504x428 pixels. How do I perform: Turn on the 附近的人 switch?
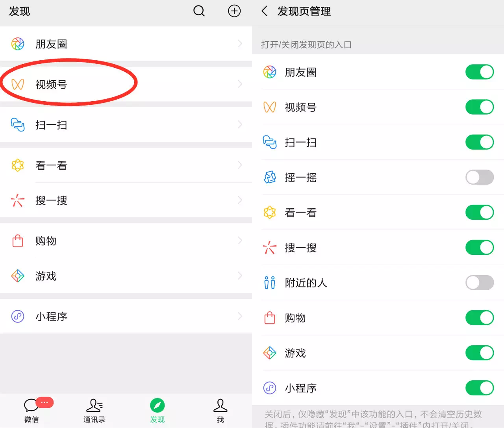(480, 282)
